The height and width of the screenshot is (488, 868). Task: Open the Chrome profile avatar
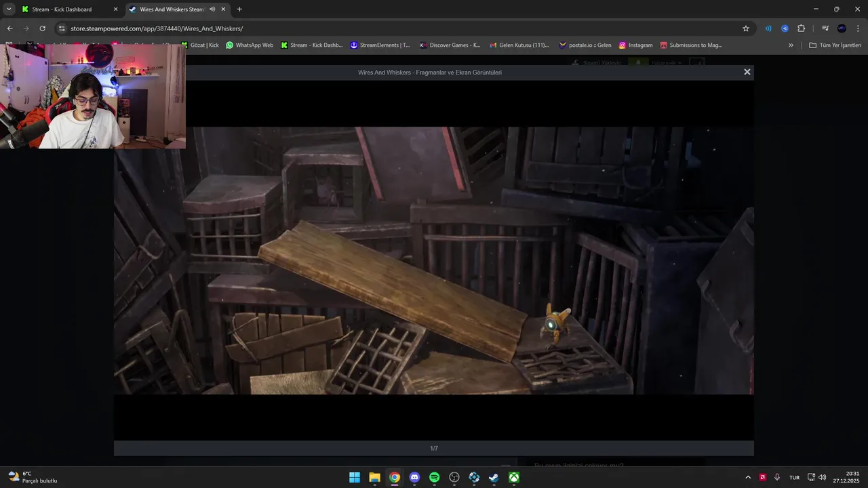point(842,28)
